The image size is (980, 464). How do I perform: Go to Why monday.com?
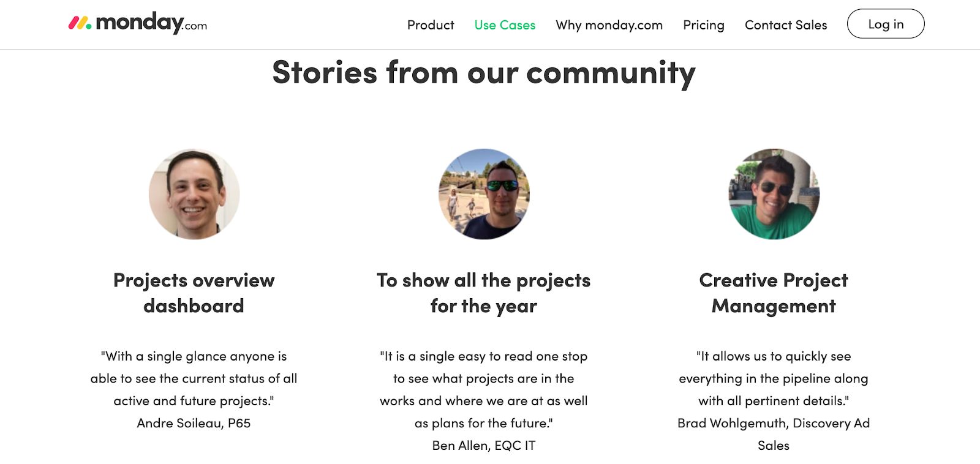click(x=609, y=25)
